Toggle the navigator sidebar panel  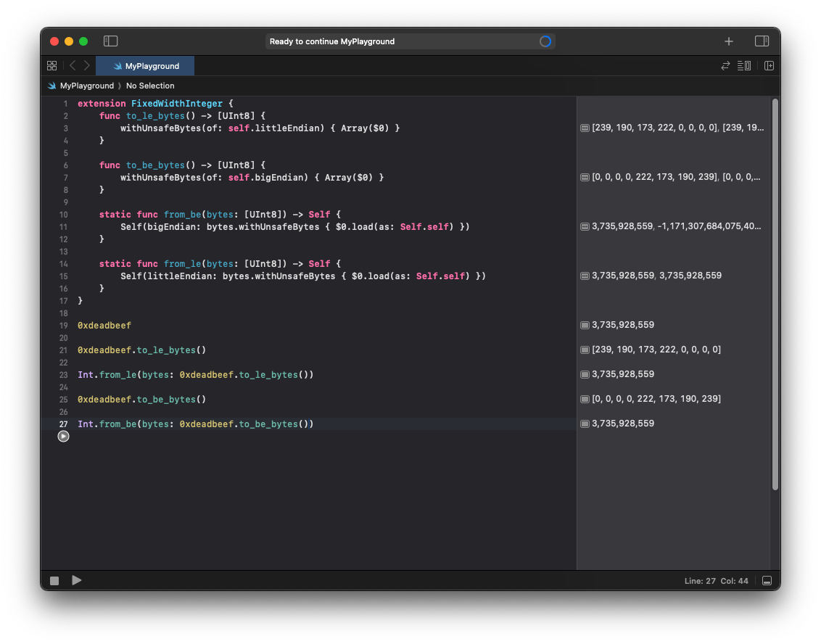pos(110,41)
